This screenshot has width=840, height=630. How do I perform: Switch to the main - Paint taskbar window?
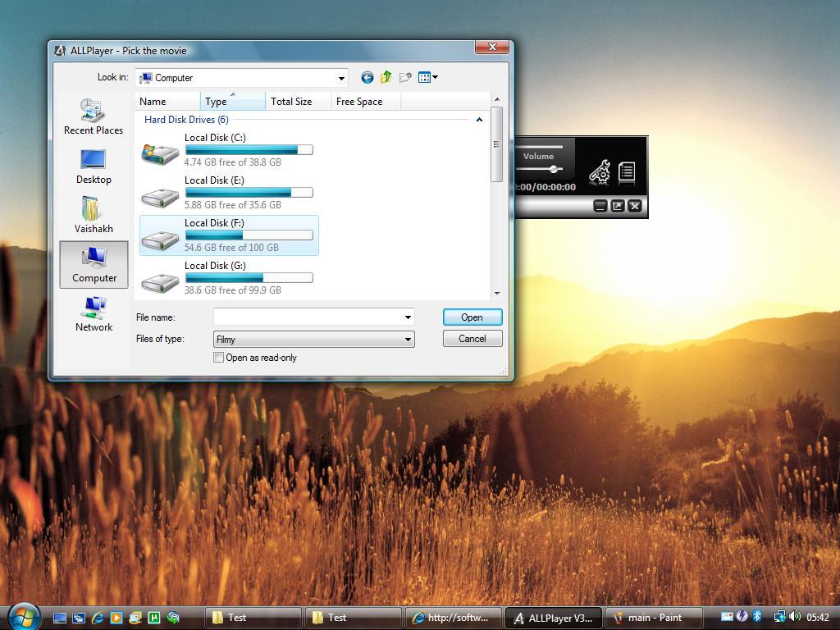652,617
